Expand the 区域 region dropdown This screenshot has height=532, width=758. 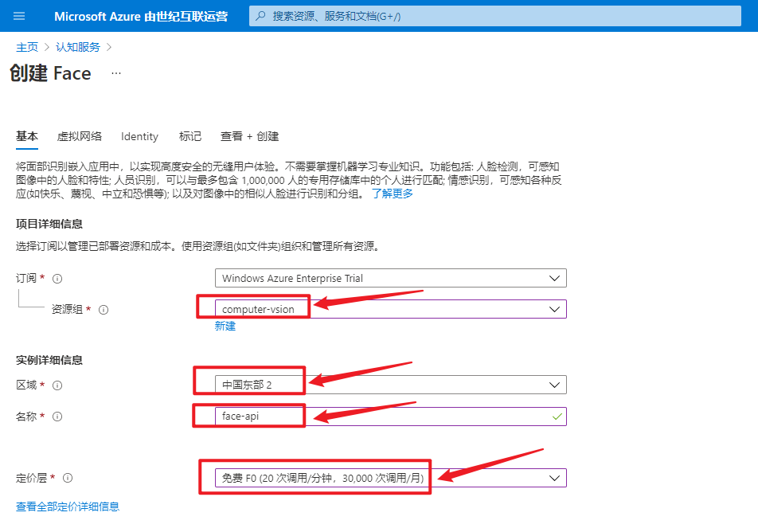tap(391, 385)
